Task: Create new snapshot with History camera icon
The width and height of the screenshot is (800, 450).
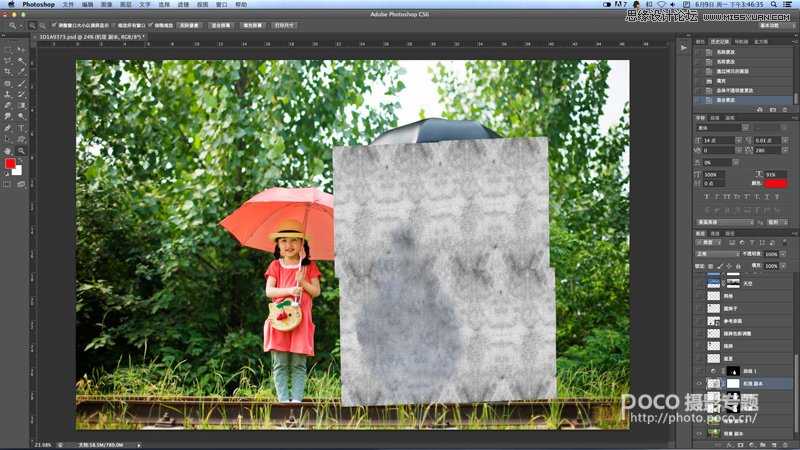Action: tap(772, 110)
